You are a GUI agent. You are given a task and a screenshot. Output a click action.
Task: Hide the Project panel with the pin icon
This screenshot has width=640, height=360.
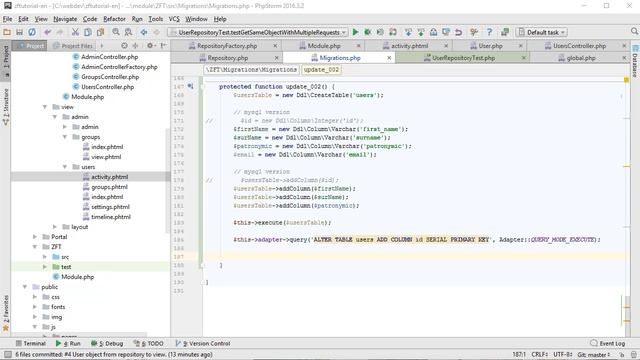[163, 46]
